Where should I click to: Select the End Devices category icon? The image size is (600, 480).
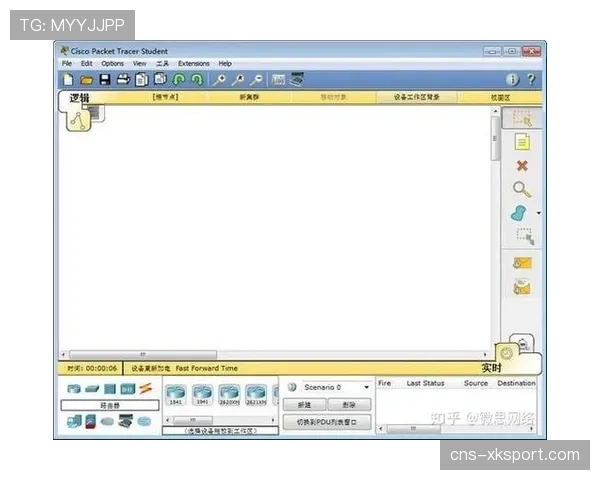74,421
